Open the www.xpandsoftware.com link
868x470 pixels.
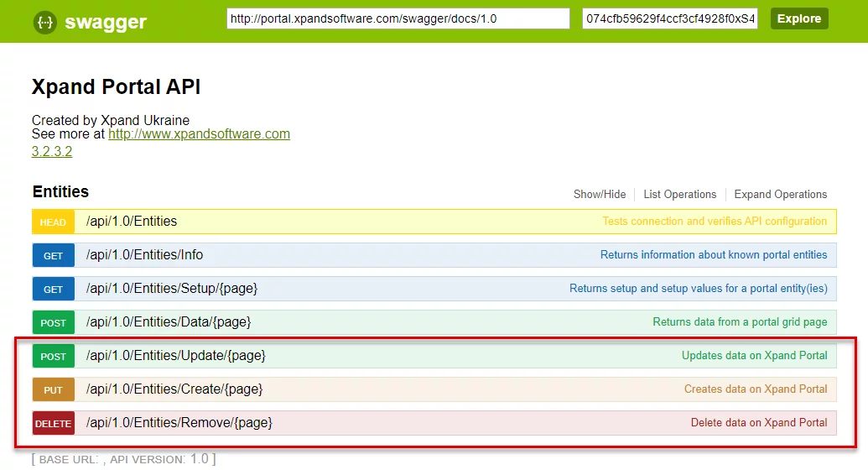[x=199, y=134]
